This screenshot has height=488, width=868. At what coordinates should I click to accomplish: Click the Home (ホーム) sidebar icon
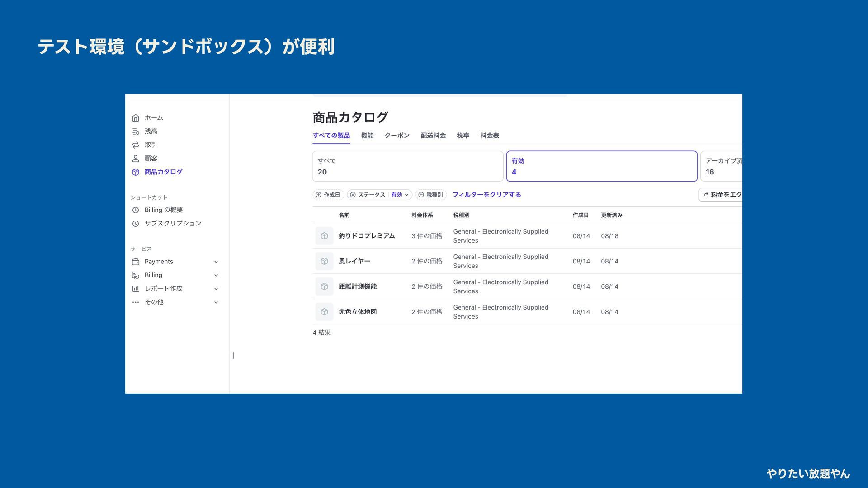(136, 118)
